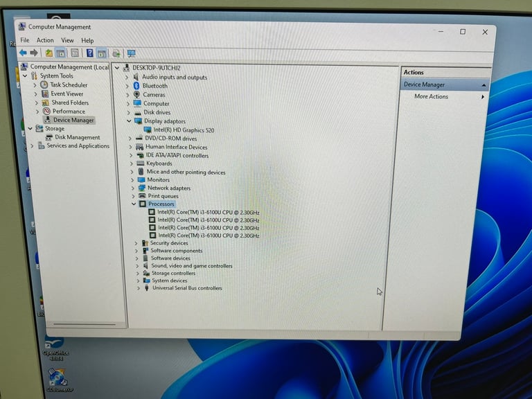Click the left pane horizontal scrollbar
The image size is (532, 399).
click(x=84, y=324)
